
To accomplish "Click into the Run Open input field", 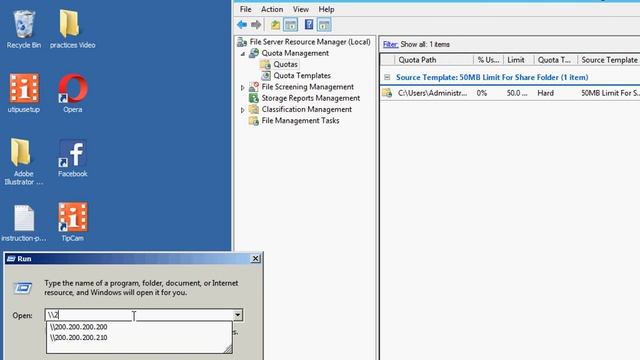I will click(x=139, y=315).
